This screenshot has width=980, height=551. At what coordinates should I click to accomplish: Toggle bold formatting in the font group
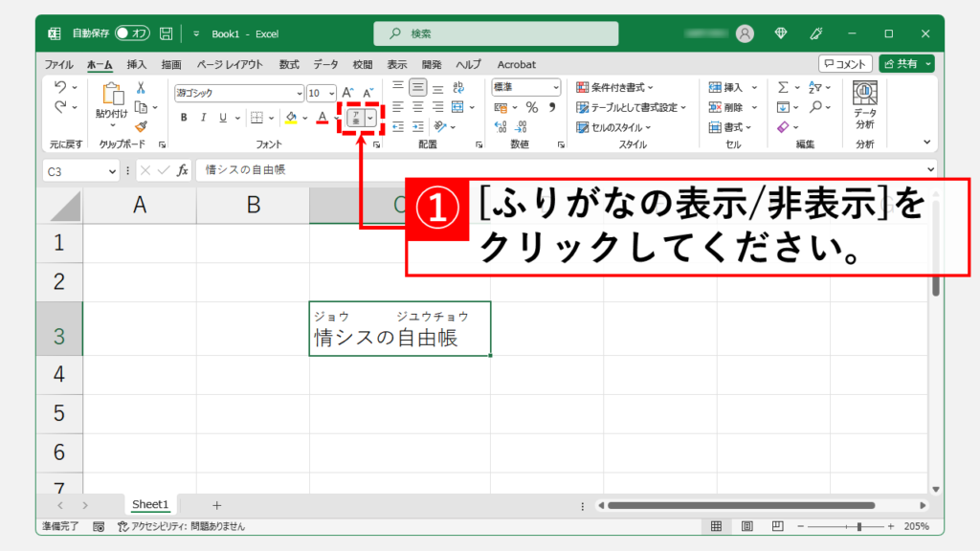pyautogui.click(x=183, y=118)
